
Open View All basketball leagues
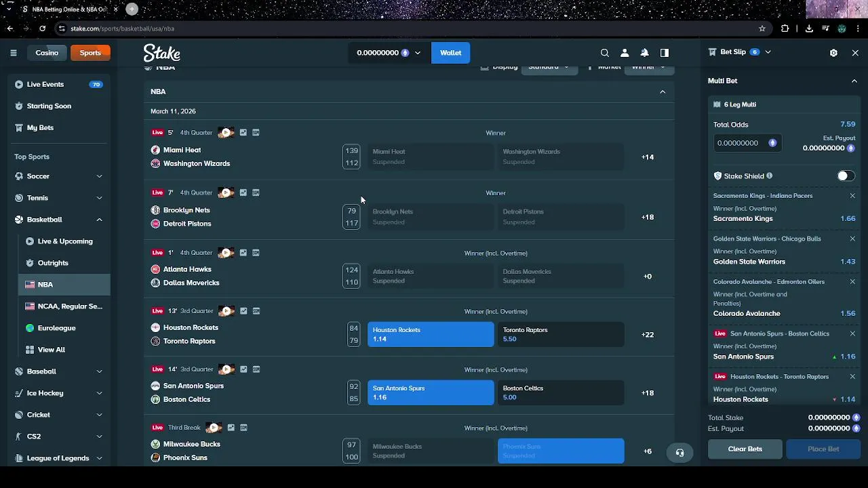point(64,350)
